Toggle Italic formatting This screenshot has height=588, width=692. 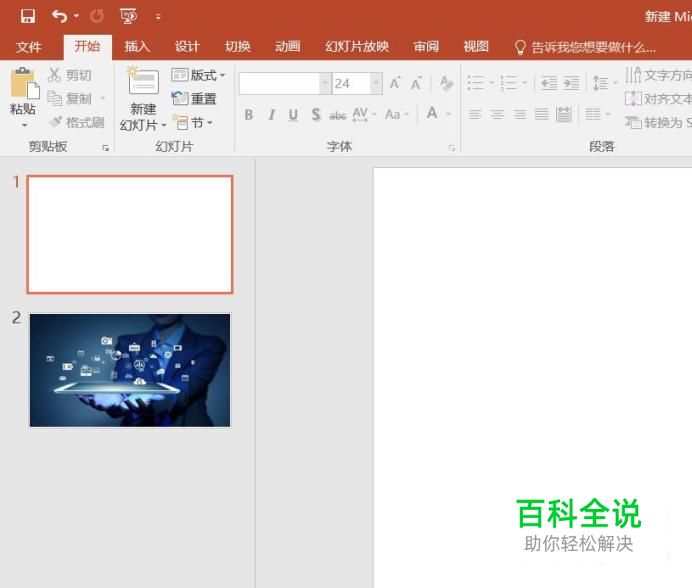pyautogui.click(x=271, y=115)
